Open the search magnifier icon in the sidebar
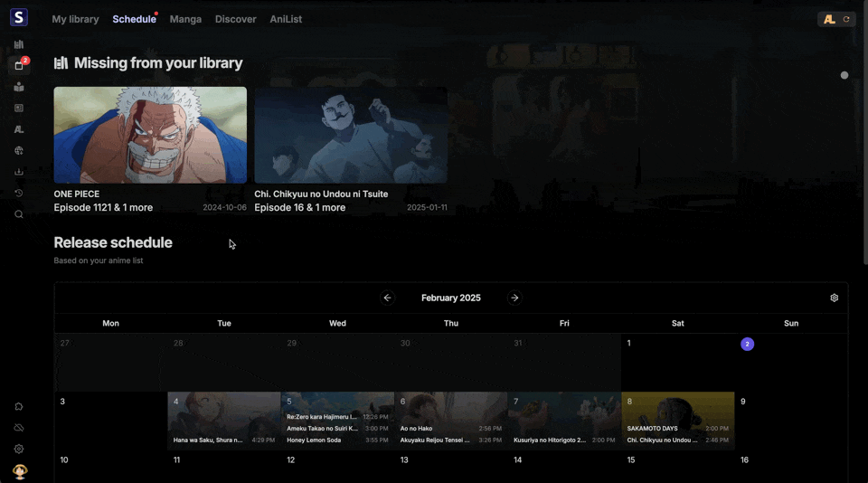This screenshot has height=483, width=868. tap(19, 214)
